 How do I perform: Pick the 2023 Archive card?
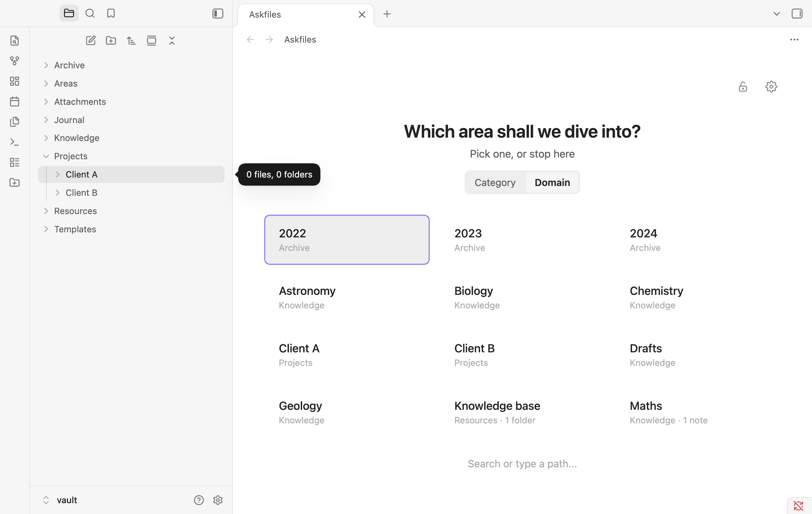pos(522,240)
